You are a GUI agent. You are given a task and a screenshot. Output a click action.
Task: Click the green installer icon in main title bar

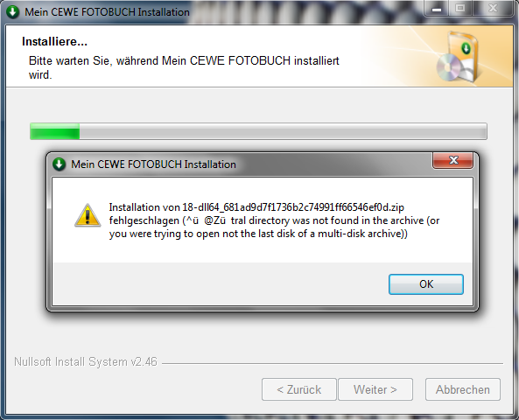(x=13, y=12)
